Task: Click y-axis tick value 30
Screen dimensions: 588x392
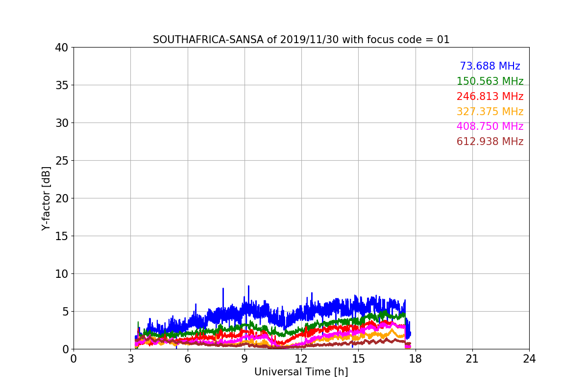Action: point(62,123)
